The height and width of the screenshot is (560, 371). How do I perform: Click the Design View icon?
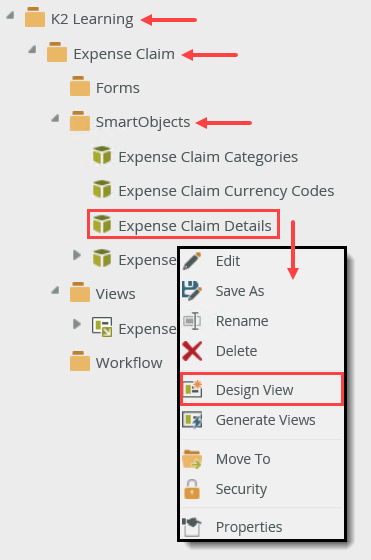(x=192, y=389)
